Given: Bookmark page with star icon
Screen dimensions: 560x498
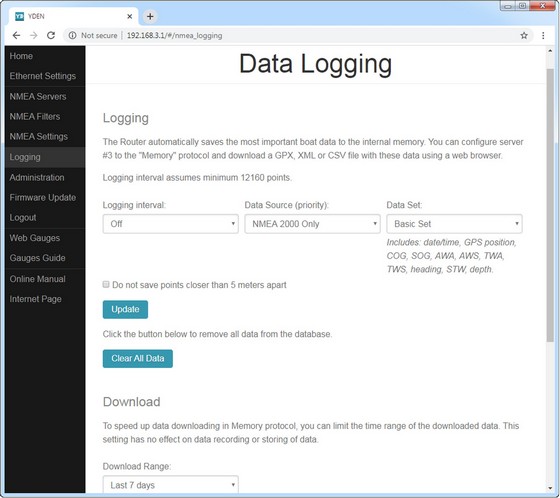Looking at the screenshot, I should click(x=524, y=35).
